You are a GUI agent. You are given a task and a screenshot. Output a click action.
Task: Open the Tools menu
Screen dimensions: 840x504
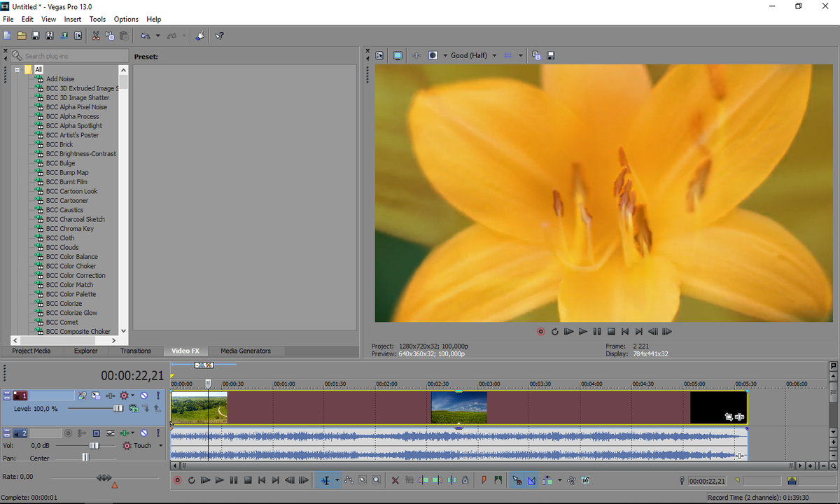point(97,19)
